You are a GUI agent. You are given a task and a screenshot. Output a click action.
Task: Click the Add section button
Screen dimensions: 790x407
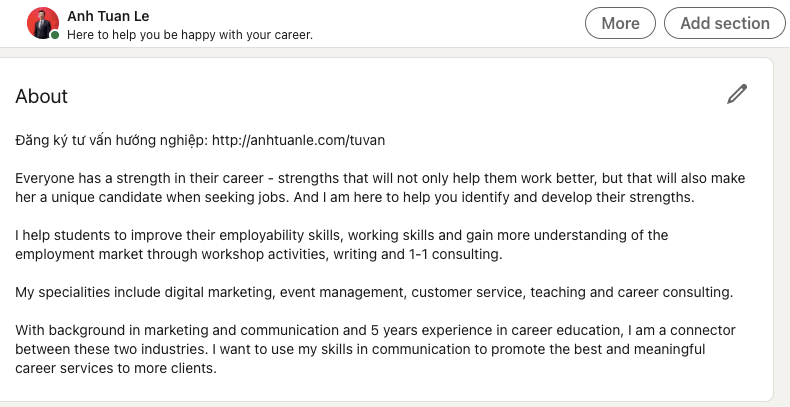click(724, 23)
